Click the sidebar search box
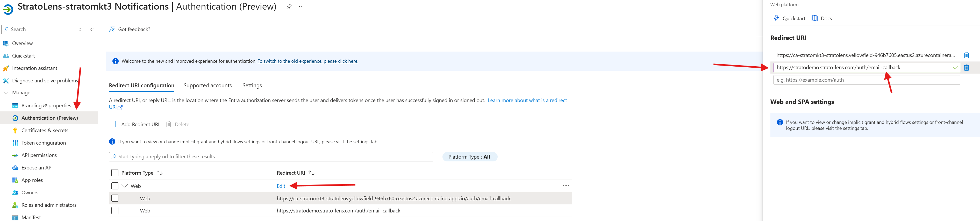The height and width of the screenshot is (221, 980). click(38, 29)
